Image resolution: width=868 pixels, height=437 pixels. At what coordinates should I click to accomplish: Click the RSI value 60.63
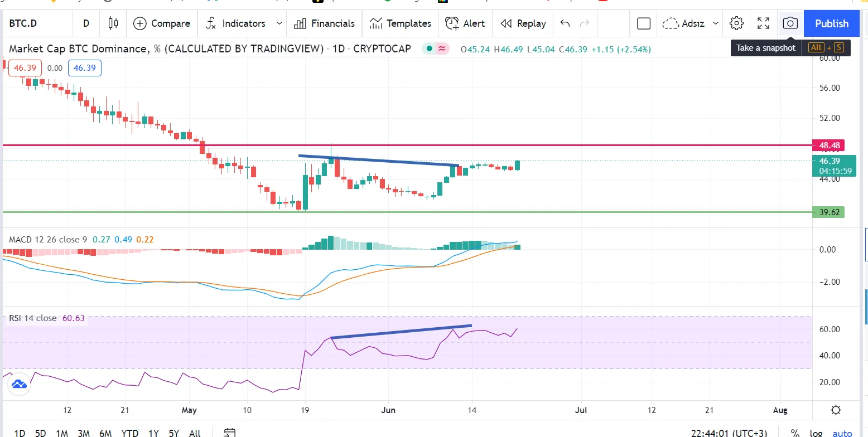73,318
